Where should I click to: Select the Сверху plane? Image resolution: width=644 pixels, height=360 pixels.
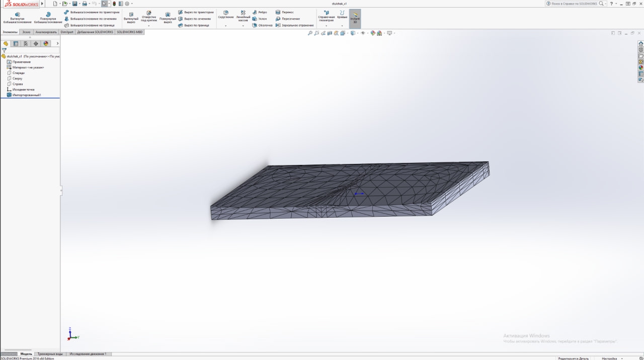coord(15,78)
